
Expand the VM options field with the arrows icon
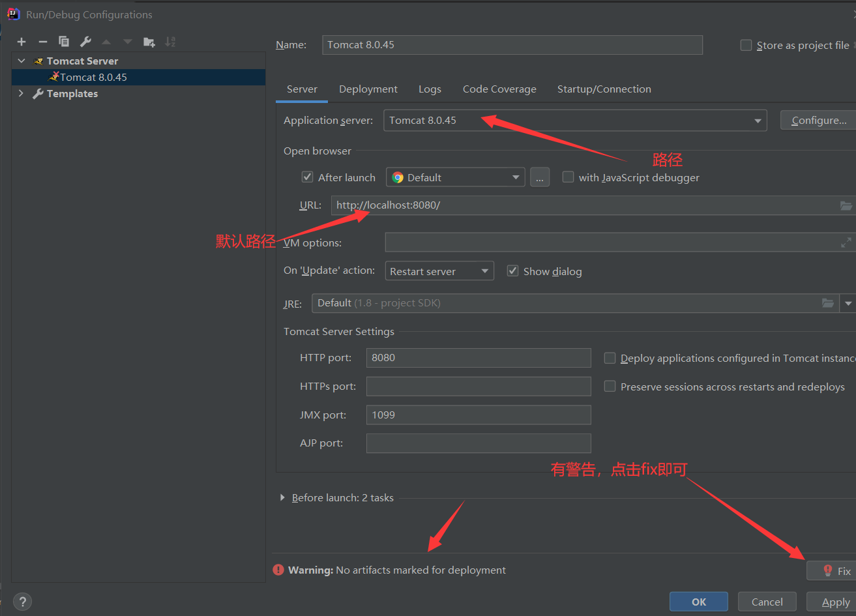(846, 242)
